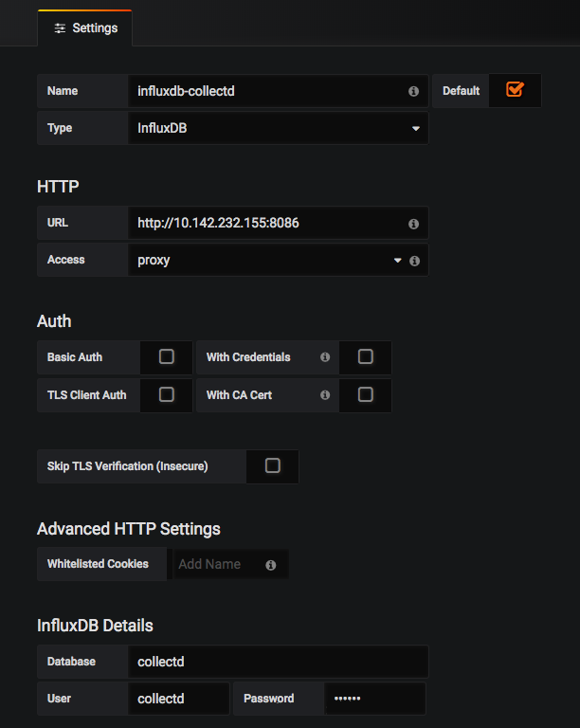580x728 pixels.
Task: Uncheck the Default data source checkbox
Action: (x=515, y=89)
